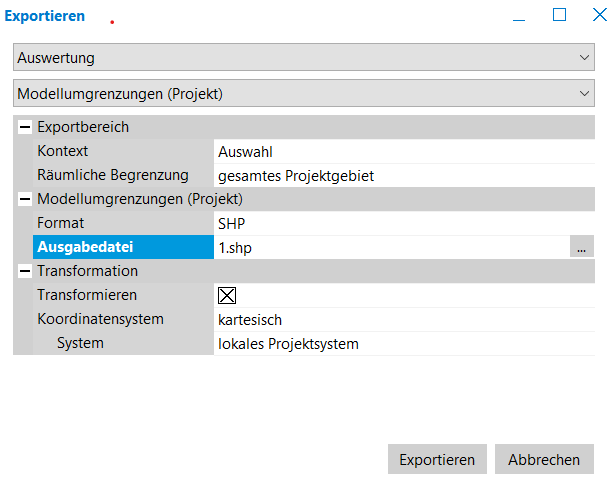Viewport: 612px width, 490px height.
Task: Collapse the Exportbereich section
Action: coord(24,127)
